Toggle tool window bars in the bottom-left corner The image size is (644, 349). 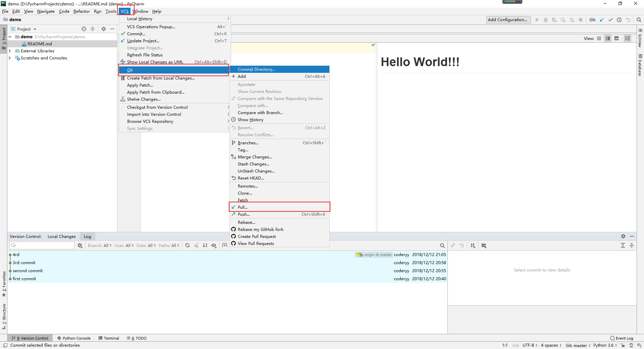pos(5,345)
